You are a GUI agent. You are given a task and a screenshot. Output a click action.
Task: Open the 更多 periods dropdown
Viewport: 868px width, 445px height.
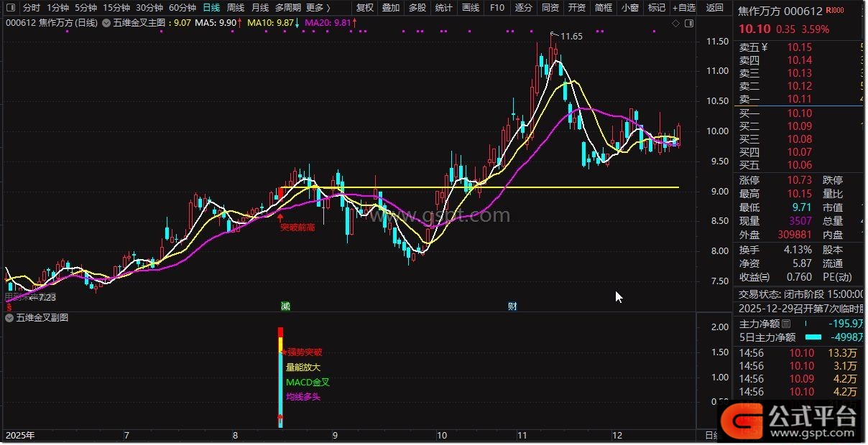point(318,8)
